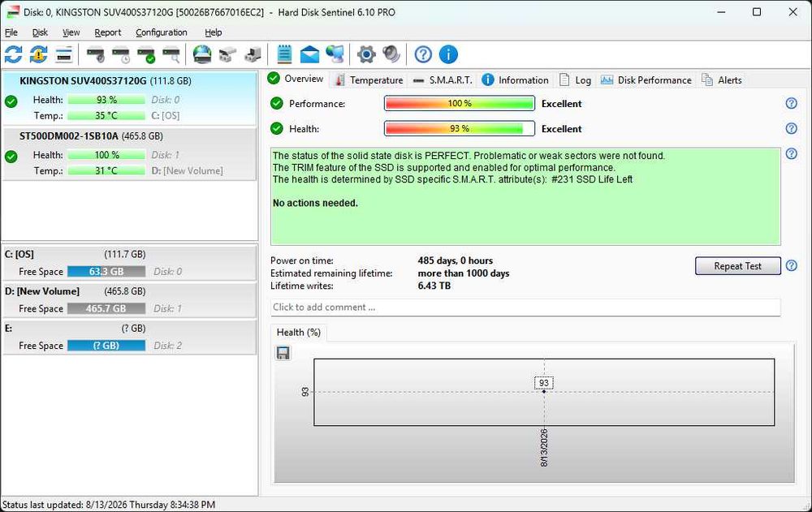Image resolution: width=812 pixels, height=512 pixels.
Task: Click help icon beside status text box
Action: coord(791,153)
